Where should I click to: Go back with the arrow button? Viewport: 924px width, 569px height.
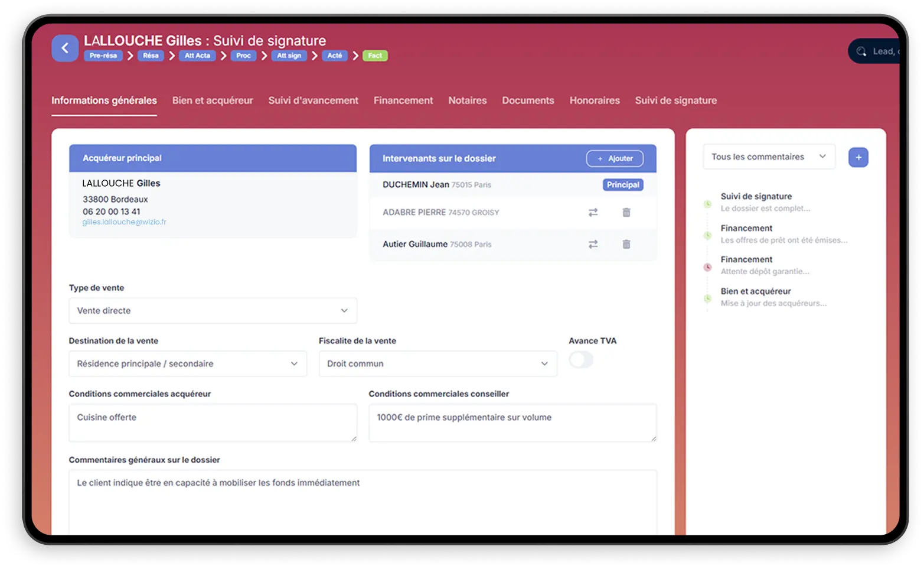click(x=65, y=48)
